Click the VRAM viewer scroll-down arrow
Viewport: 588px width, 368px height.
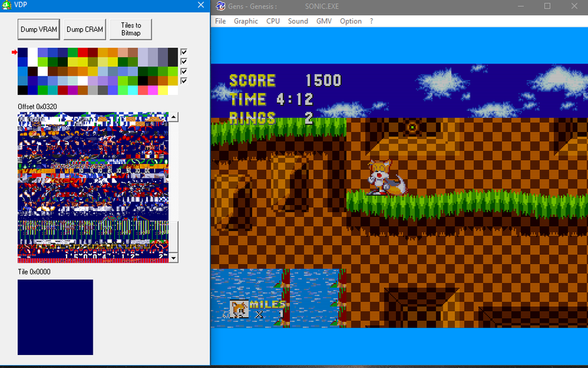tap(173, 258)
